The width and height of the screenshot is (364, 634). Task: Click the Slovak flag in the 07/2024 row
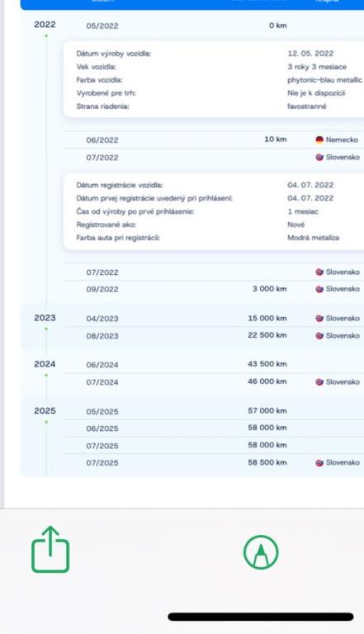click(x=319, y=381)
